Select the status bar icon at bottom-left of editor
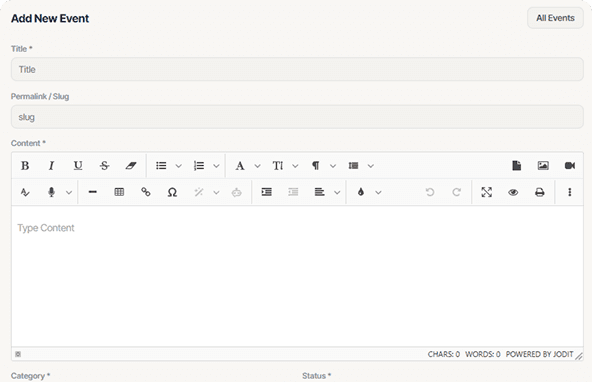 [18, 354]
